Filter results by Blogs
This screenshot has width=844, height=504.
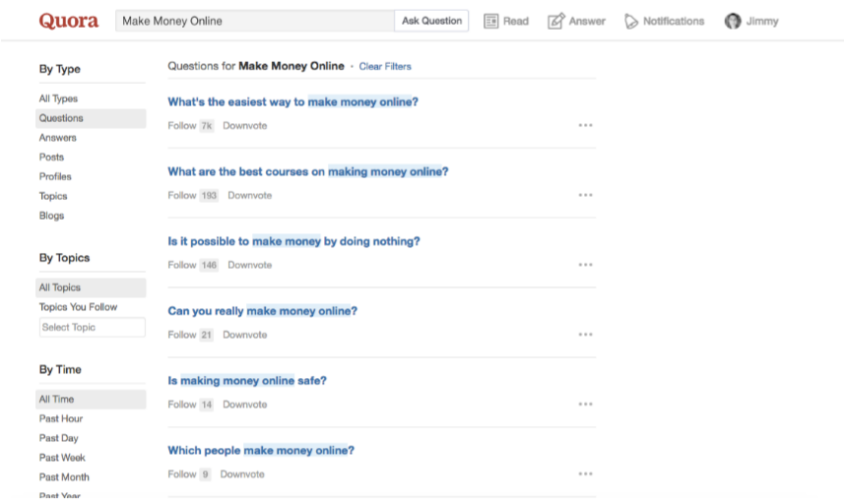pos(51,216)
